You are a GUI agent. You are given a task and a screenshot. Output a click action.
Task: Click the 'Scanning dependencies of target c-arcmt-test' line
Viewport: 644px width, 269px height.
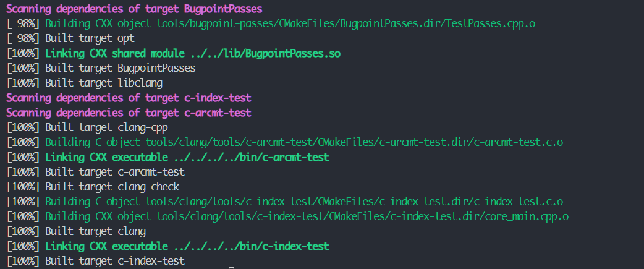tap(129, 113)
